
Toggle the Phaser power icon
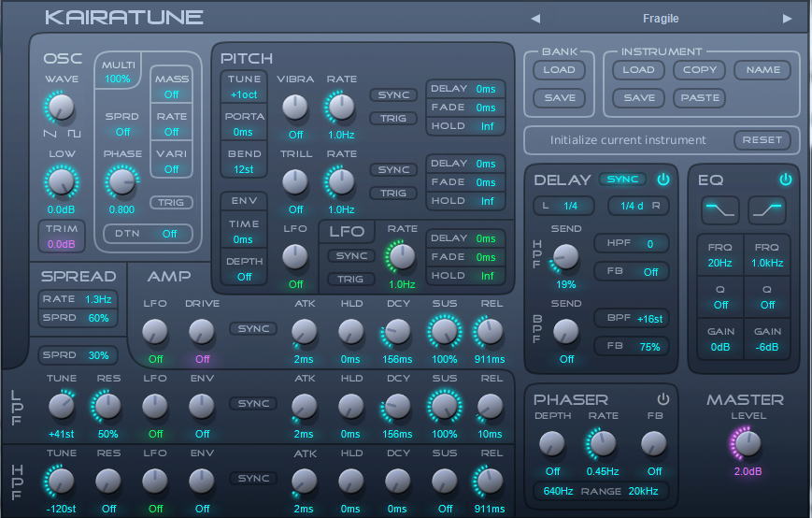663,399
